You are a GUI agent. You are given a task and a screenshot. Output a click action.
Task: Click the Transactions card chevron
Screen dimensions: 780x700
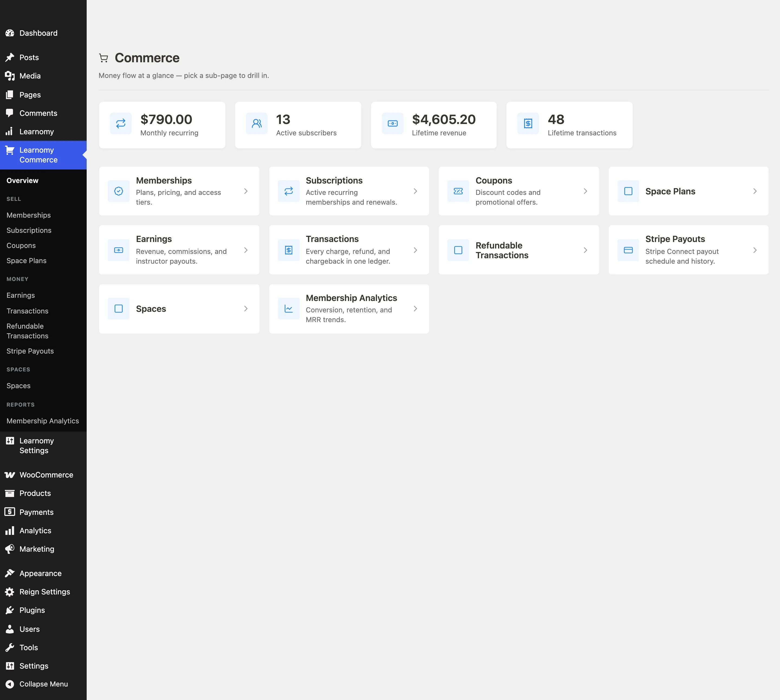(415, 250)
